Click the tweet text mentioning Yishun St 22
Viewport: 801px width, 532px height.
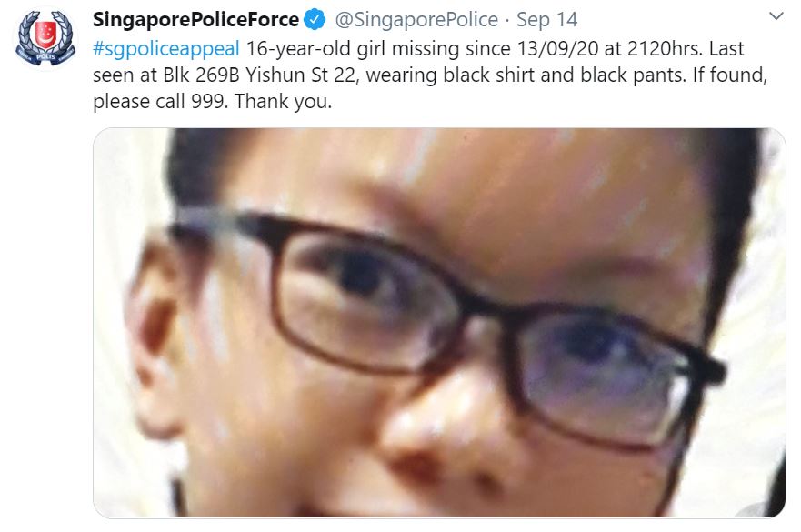(299, 75)
